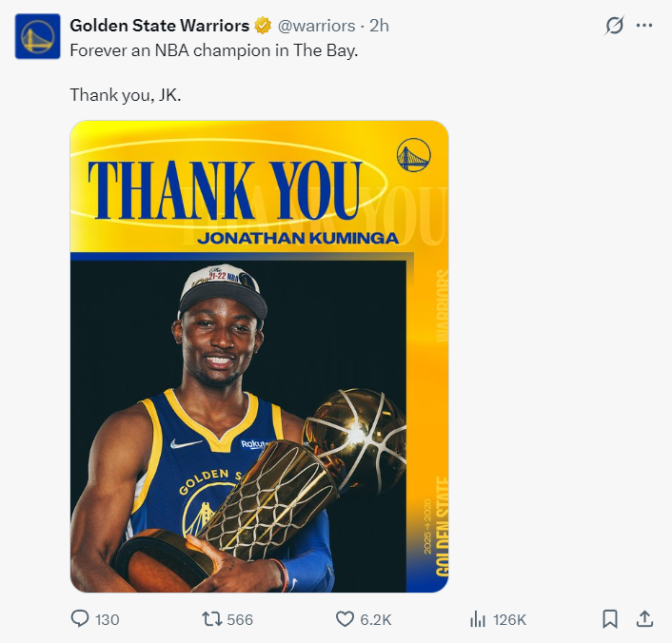Viewport: 672px width, 643px height.
Task: Click the 6.2K likes count
Action: pyautogui.click(x=376, y=620)
